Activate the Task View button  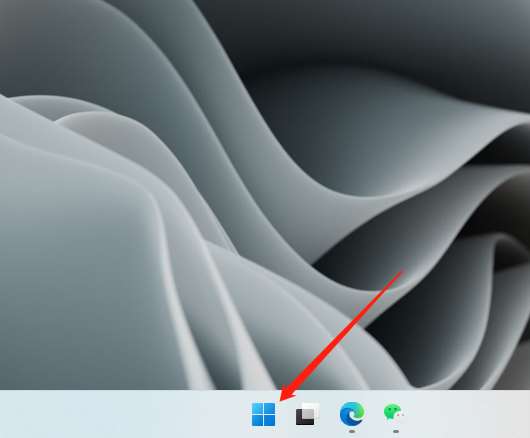307,414
